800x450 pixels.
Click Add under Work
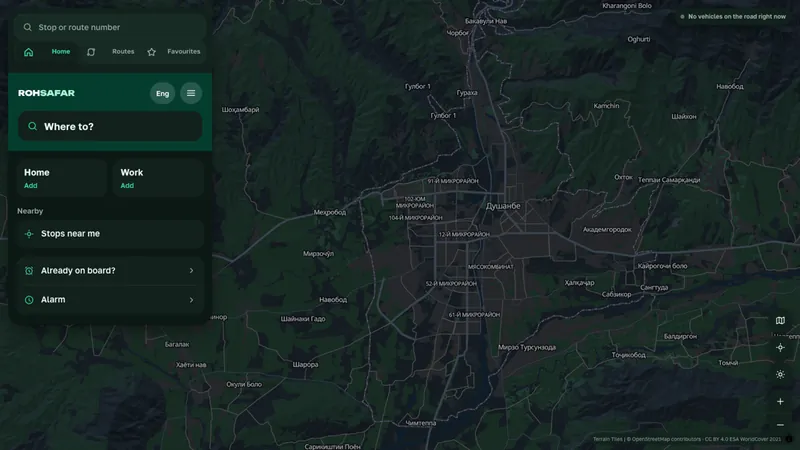(x=127, y=186)
